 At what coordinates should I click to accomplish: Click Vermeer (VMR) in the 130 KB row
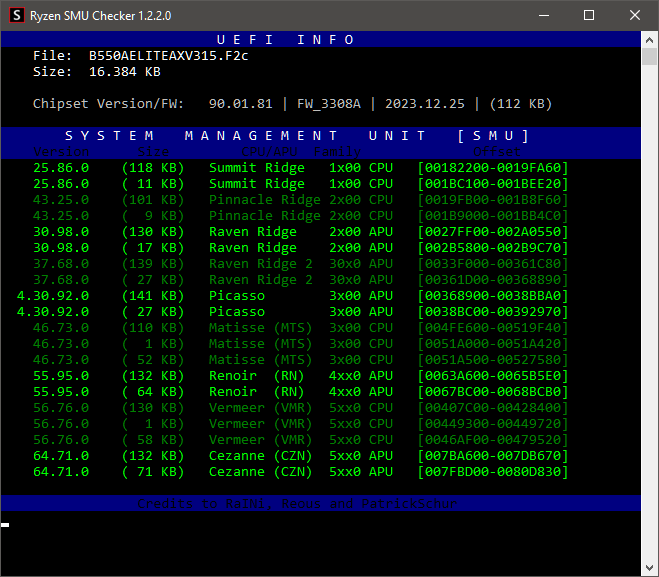tap(261, 407)
